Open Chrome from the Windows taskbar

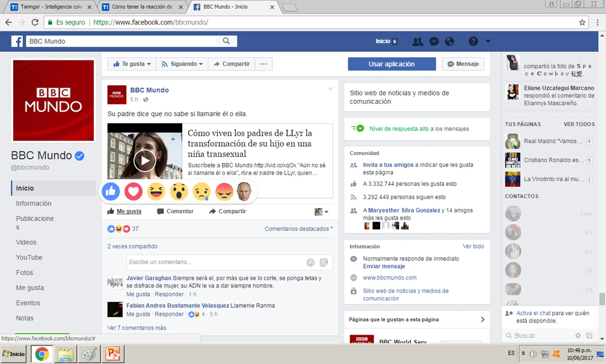(42, 354)
